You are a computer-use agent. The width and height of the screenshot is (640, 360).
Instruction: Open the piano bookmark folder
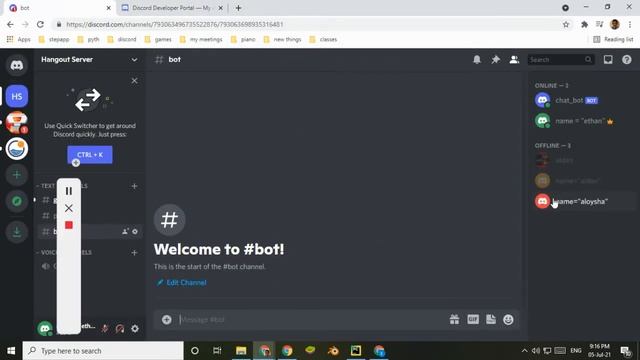243,40
